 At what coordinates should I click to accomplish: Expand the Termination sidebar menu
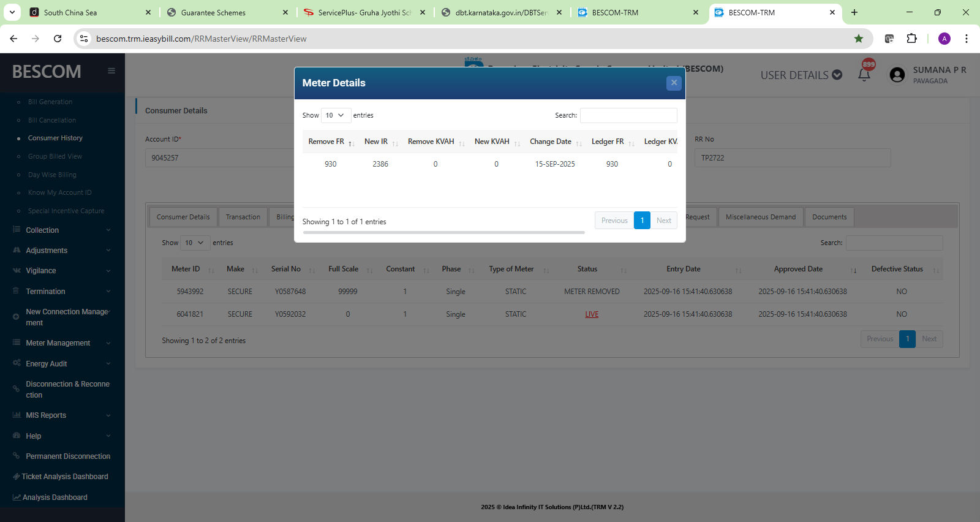pos(62,292)
